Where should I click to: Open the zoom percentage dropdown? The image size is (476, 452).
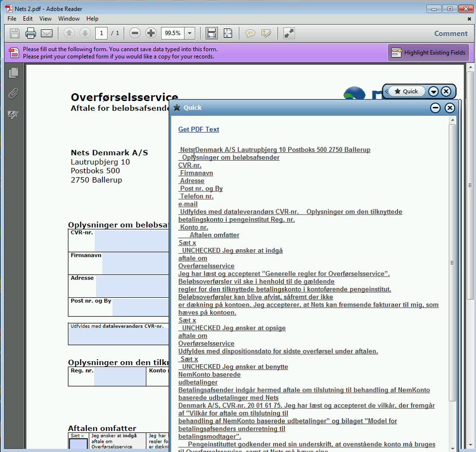click(x=190, y=33)
